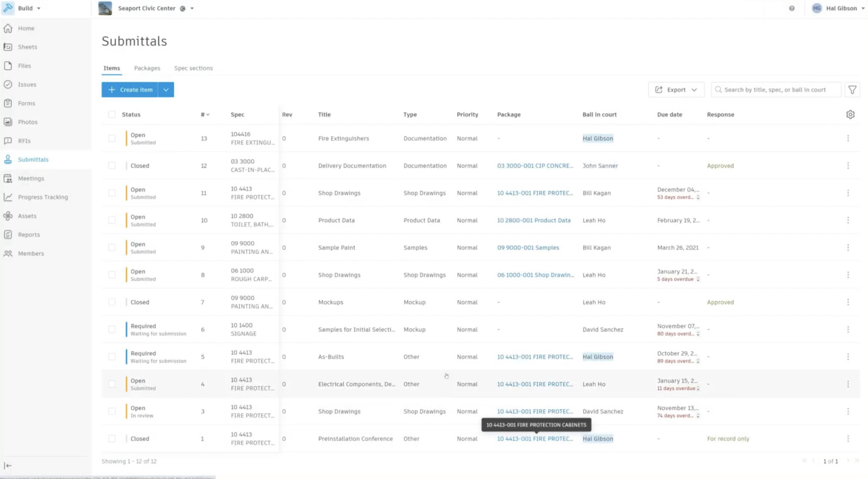Click the Create item button

130,90
